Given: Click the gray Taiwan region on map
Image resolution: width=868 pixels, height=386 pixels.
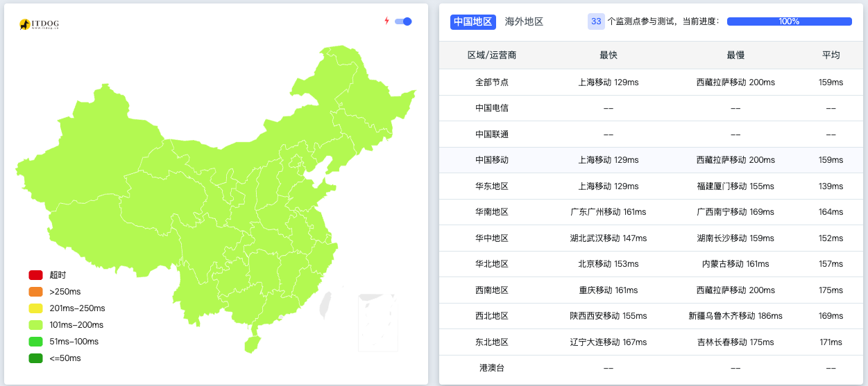Looking at the screenshot, I should 326,304.
